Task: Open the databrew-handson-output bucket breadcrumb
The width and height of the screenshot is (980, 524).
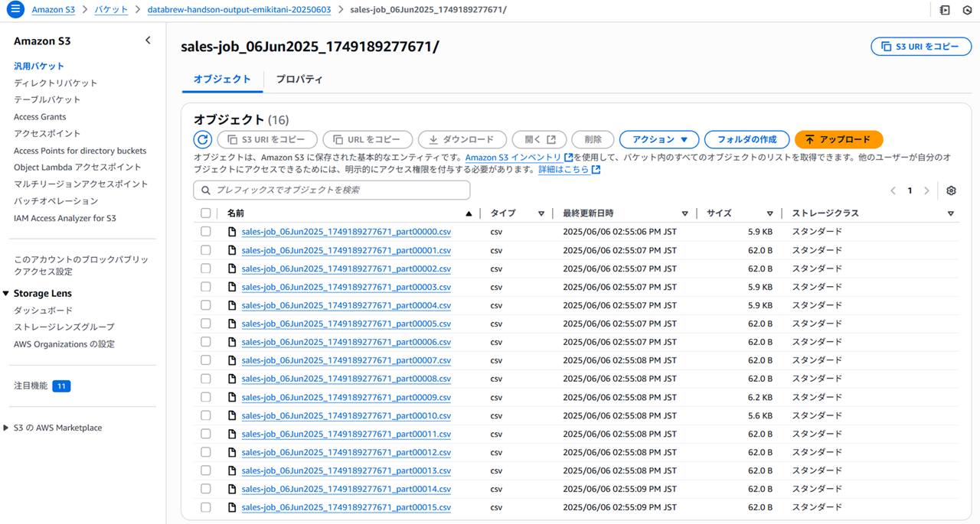Action: pos(238,9)
